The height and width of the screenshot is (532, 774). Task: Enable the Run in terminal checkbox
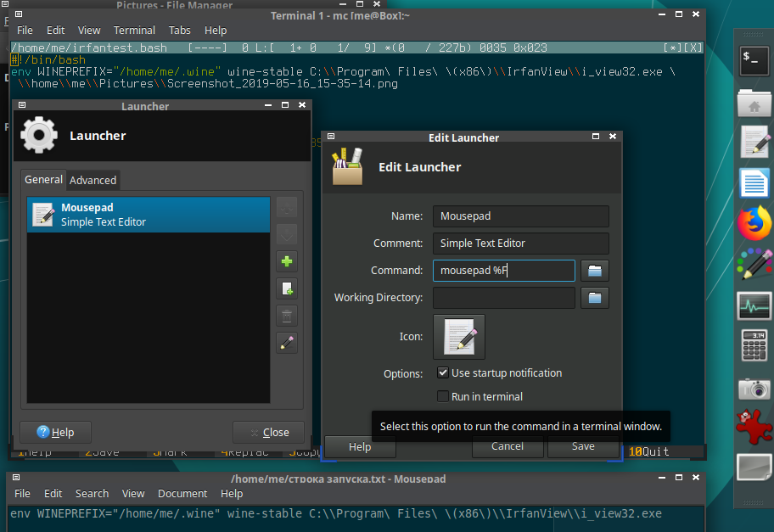click(443, 396)
